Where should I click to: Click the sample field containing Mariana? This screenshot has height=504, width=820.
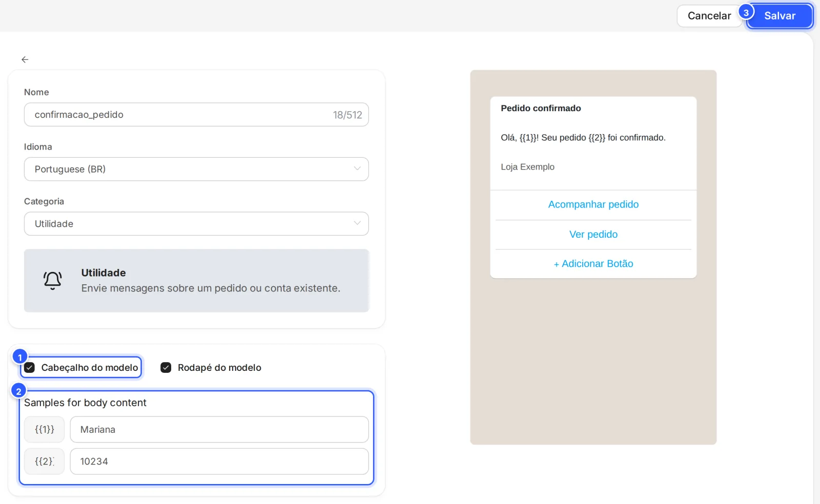[x=219, y=429]
